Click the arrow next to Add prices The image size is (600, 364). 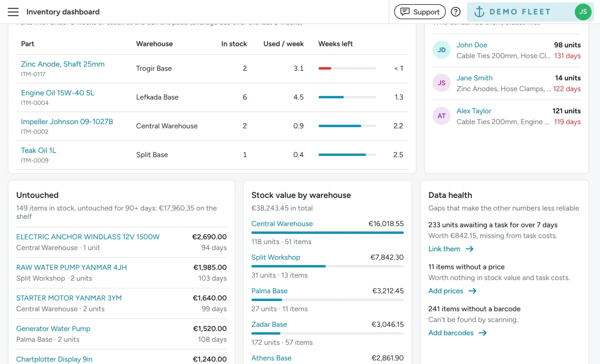(472, 291)
